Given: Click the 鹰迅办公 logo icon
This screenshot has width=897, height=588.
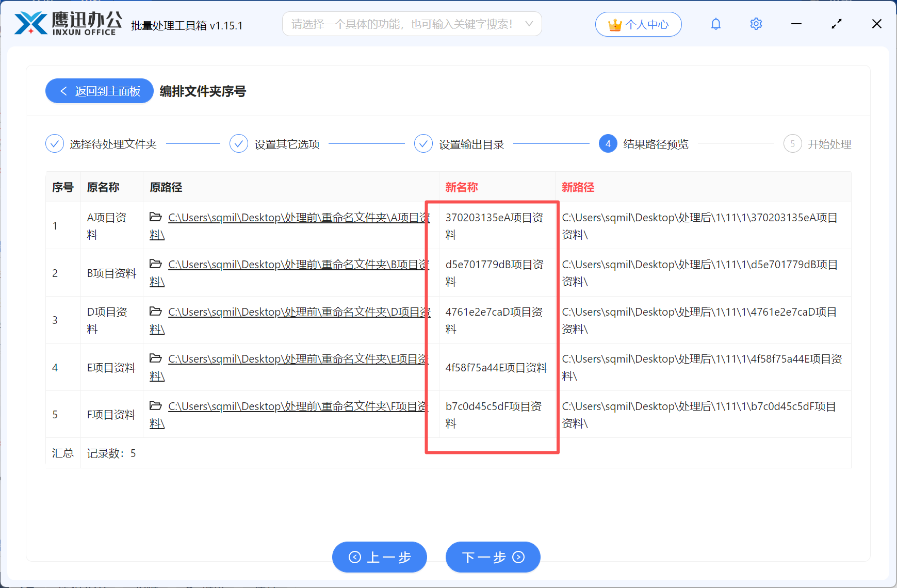Looking at the screenshot, I should coord(31,23).
